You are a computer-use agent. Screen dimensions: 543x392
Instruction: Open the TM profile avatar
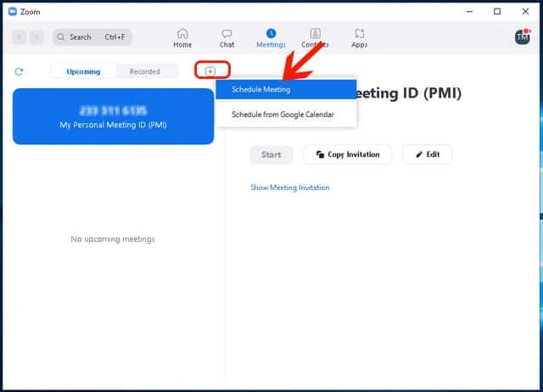click(523, 36)
